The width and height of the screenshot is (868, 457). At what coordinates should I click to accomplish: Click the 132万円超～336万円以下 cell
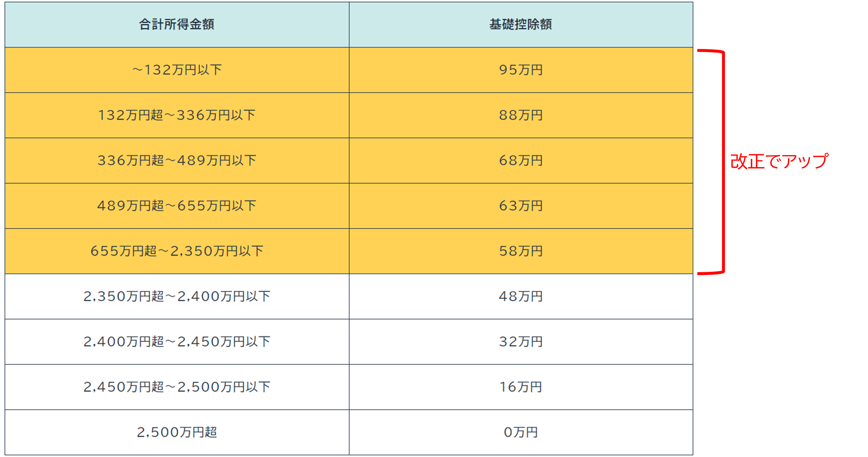tap(177, 115)
